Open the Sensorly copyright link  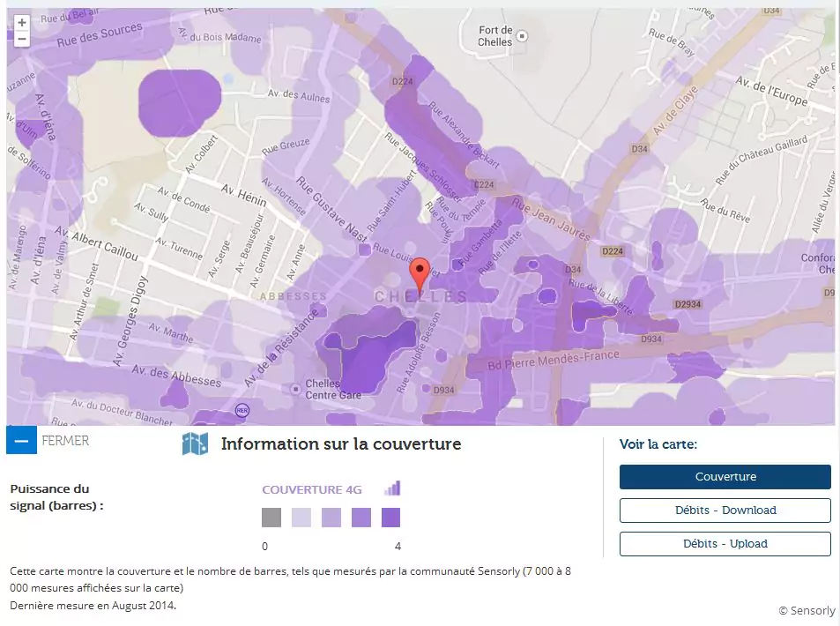(806, 610)
